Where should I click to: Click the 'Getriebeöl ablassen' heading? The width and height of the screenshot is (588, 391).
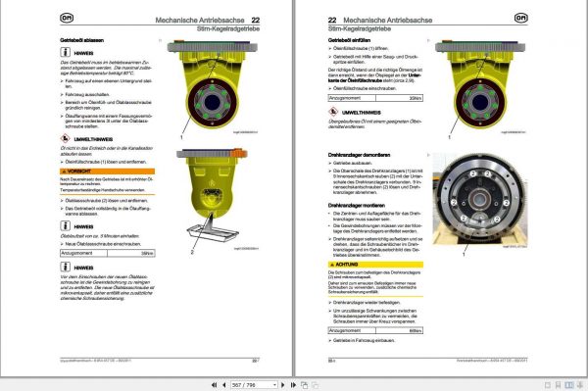click(x=81, y=40)
